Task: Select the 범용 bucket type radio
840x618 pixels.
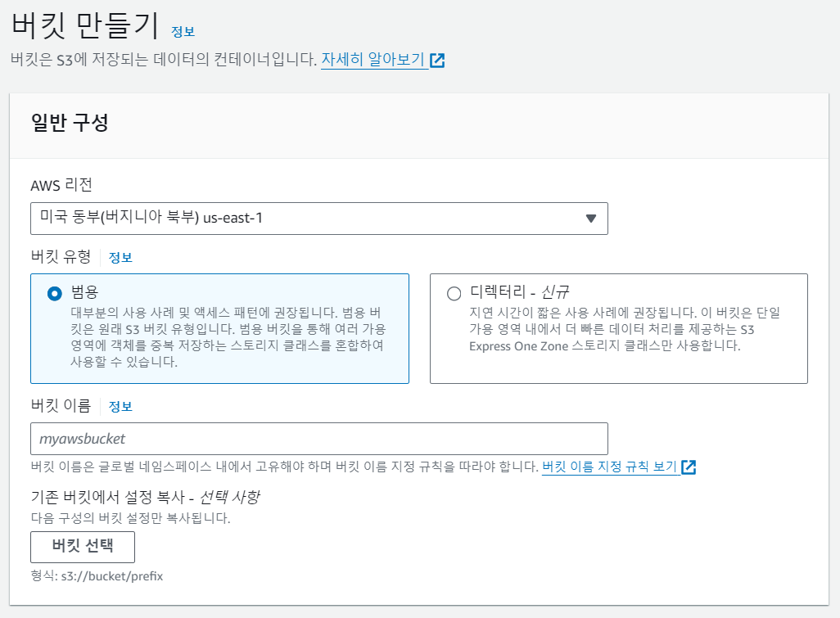Action: coord(55,294)
